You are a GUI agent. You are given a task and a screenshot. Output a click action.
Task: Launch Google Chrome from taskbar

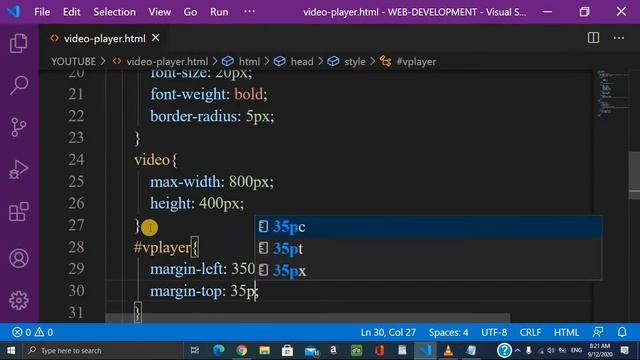pyautogui.click(x=242, y=351)
